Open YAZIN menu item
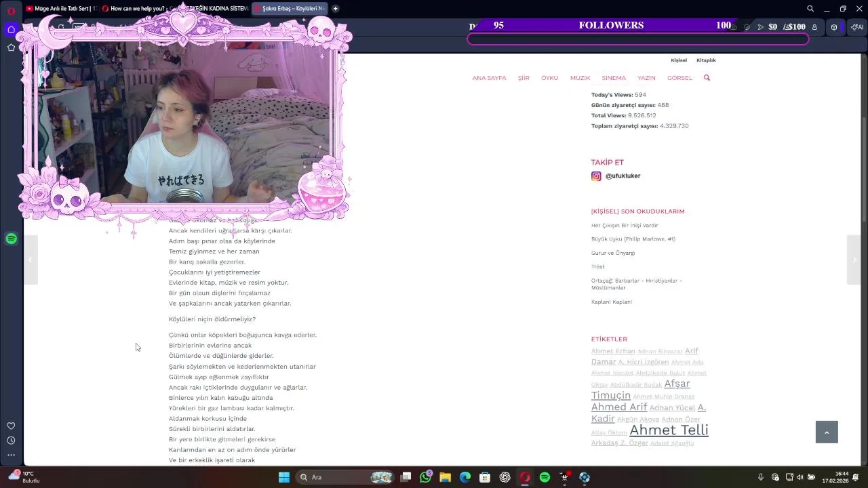This screenshot has width=868, height=488. coord(646,78)
